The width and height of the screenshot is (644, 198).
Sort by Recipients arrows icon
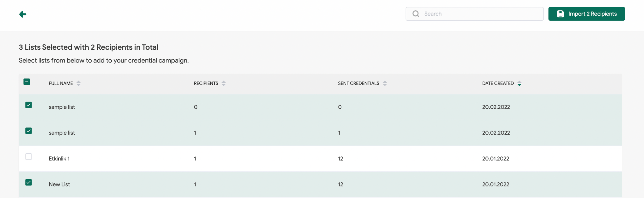pyautogui.click(x=224, y=83)
